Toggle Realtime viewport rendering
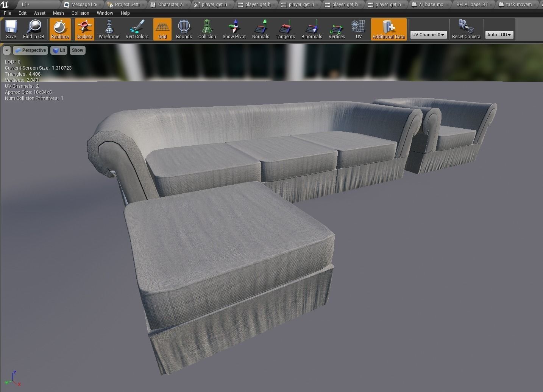The width and height of the screenshot is (543, 392). tap(60, 29)
